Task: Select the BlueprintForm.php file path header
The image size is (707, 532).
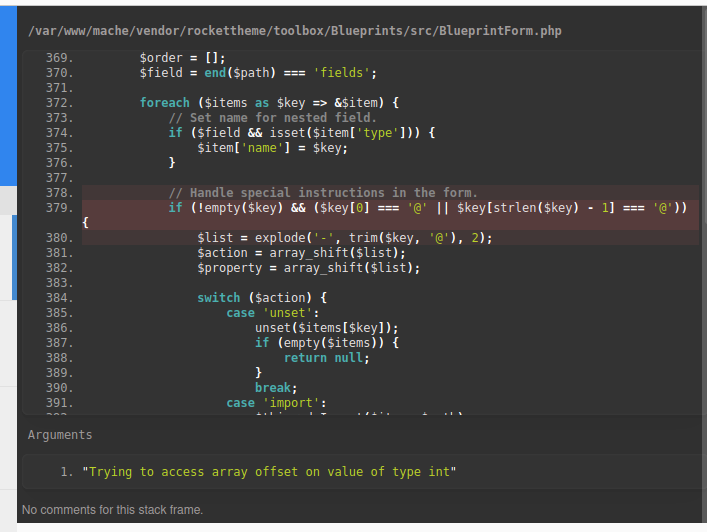Action: coord(294,31)
